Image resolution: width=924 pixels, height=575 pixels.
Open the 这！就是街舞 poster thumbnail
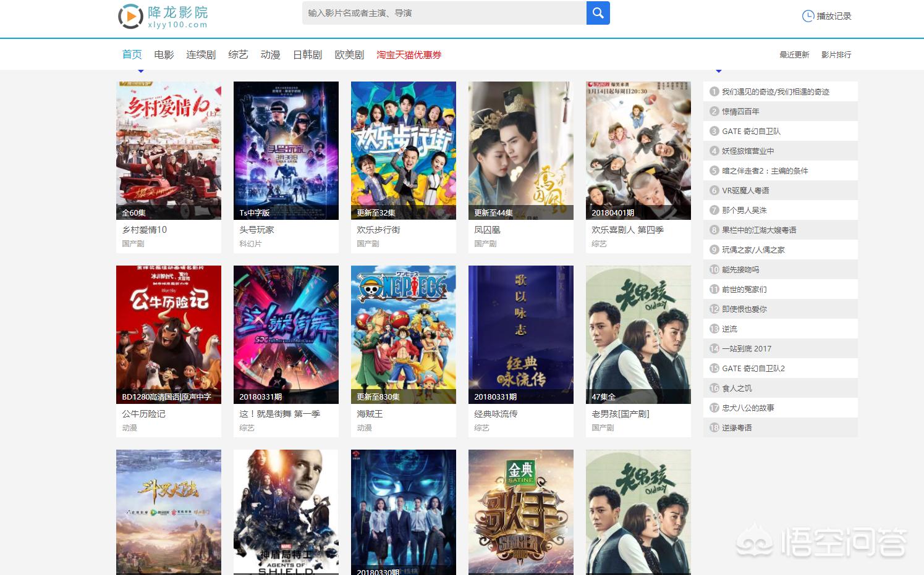point(286,335)
